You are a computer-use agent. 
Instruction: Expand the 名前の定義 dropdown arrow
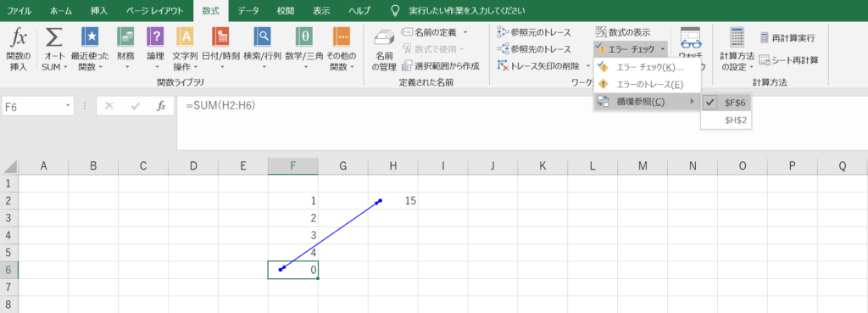465,32
